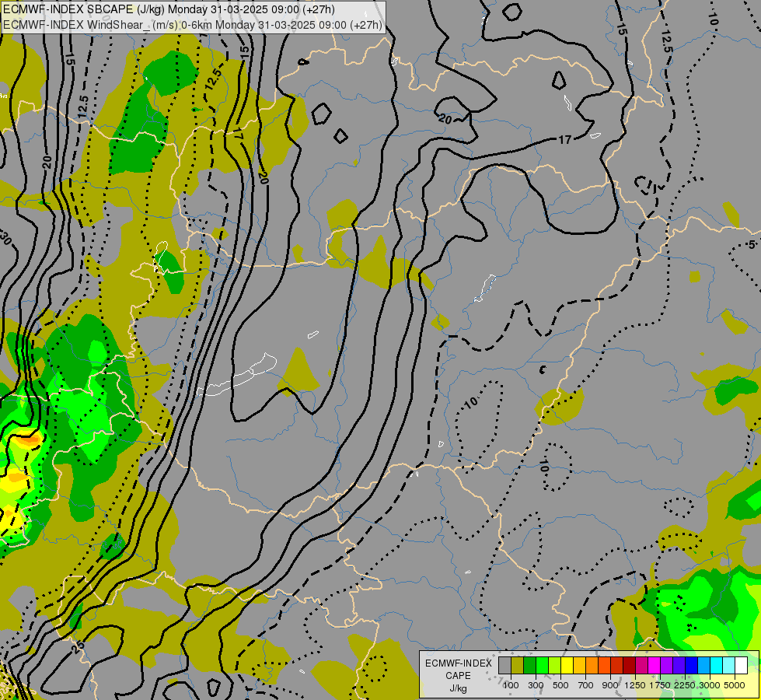The height and width of the screenshot is (700, 761).
Task: Click the WindShear 0-6km title line
Action: (193, 25)
